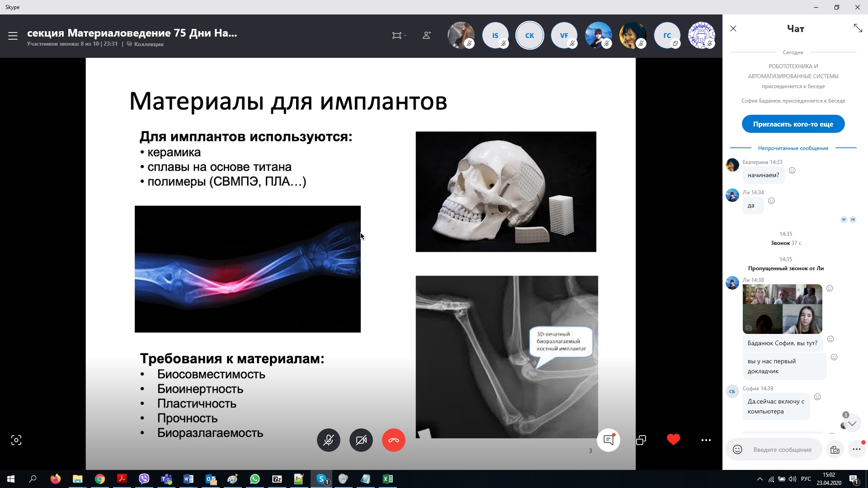
Task: Open the Коллекция link in the header
Action: tap(148, 44)
